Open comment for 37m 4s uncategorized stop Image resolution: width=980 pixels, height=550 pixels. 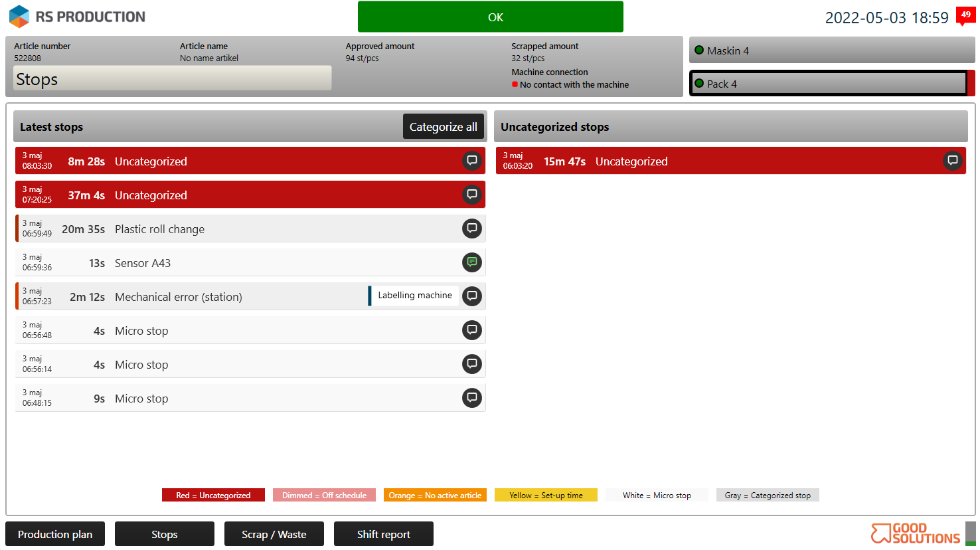pyautogui.click(x=471, y=195)
